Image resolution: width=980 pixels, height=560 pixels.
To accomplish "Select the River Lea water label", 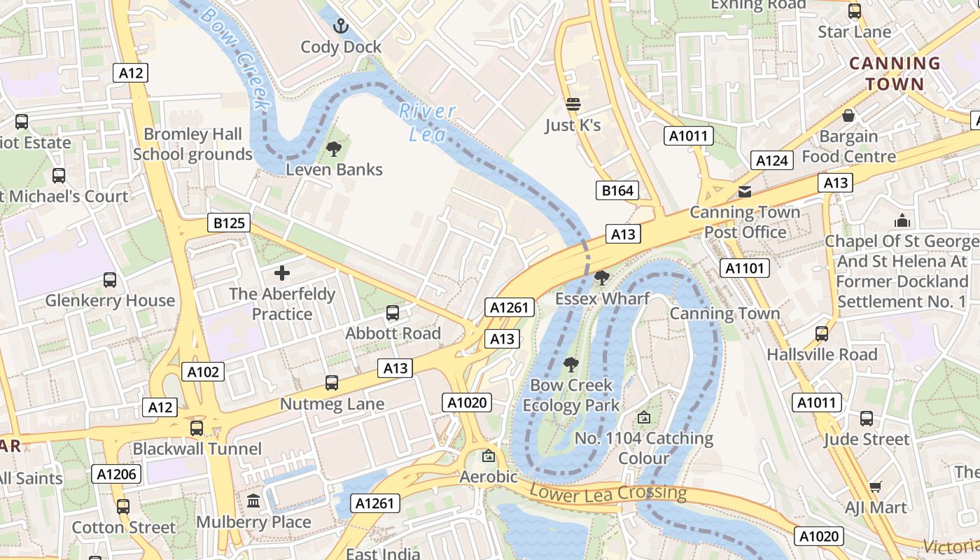I will tap(428, 122).
